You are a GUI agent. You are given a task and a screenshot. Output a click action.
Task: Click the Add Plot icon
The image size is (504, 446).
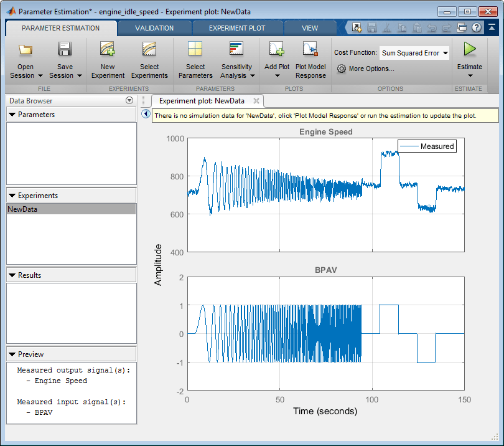click(x=276, y=50)
